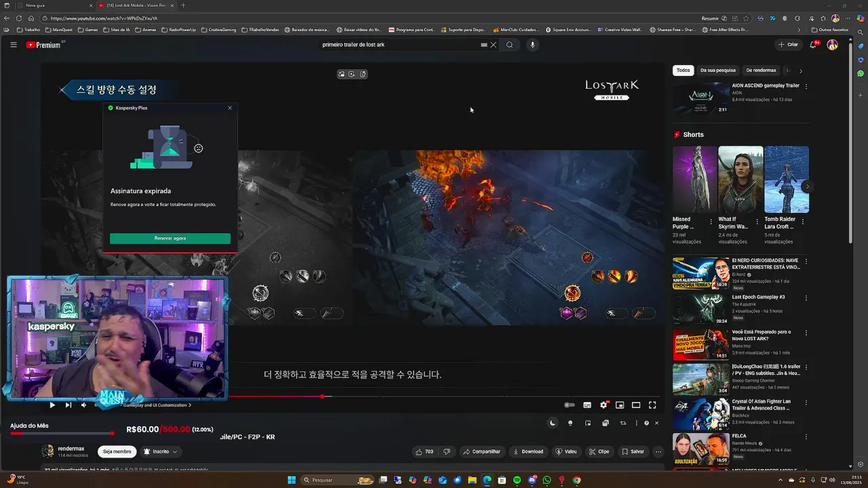868x488 pixels.
Task: Open the player settings gear
Action: pos(604,405)
